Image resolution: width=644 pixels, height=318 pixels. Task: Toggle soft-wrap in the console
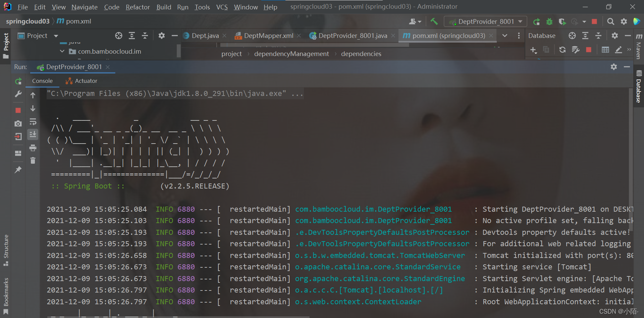33,122
